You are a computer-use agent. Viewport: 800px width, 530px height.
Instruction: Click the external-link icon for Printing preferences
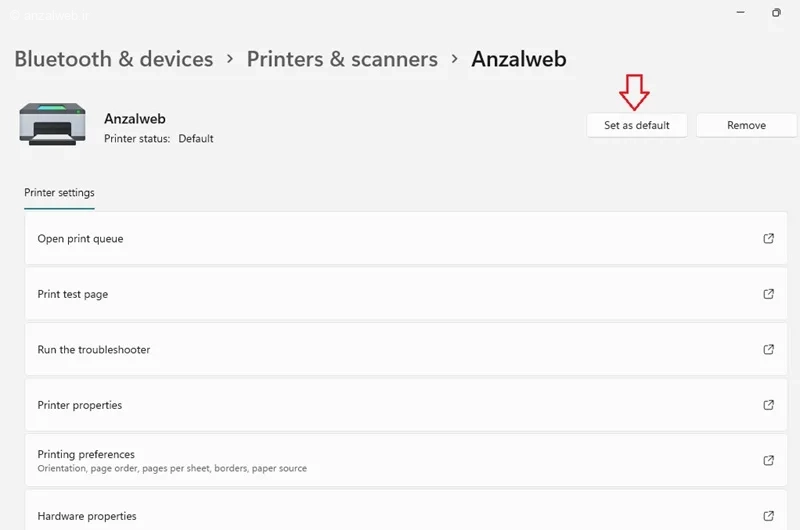[x=768, y=461]
